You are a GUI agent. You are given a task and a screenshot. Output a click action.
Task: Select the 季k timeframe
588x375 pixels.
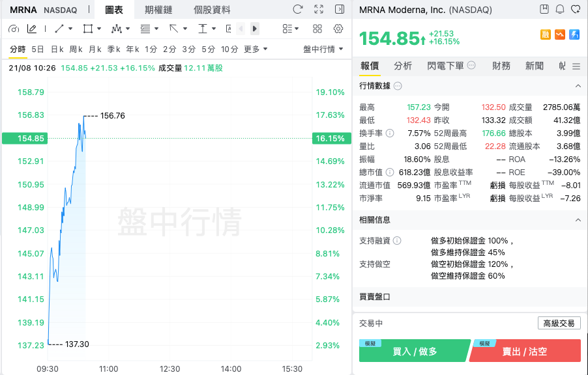click(x=113, y=49)
